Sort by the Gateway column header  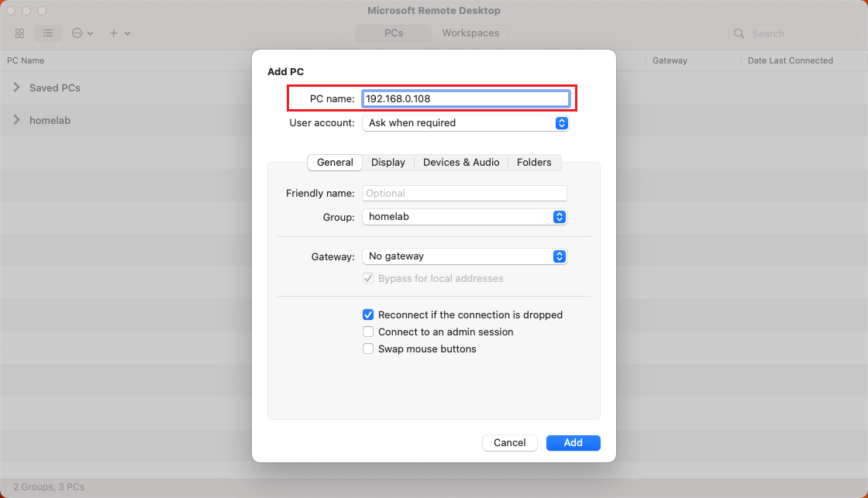(670, 61)
